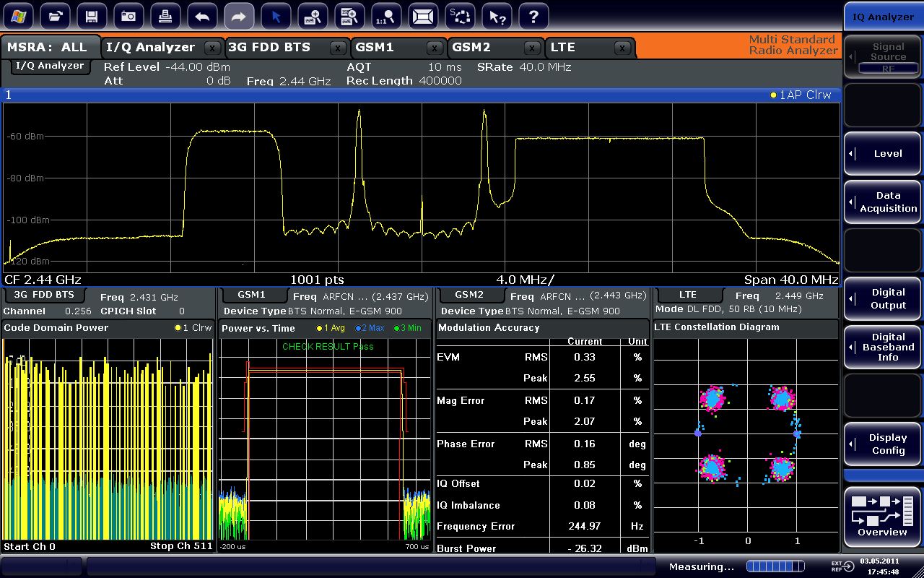Take a screenshot with the camera icon

click(x=128, y=16)
